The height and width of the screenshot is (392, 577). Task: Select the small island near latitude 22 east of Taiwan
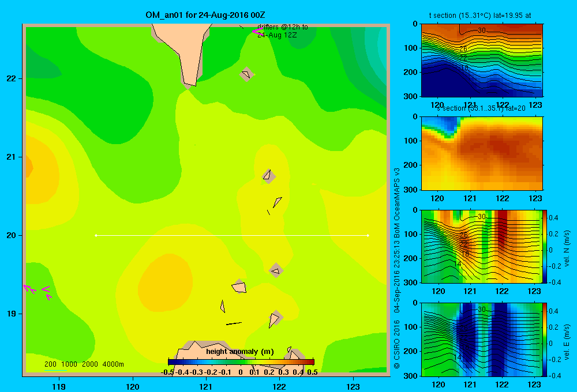[246, 74]
